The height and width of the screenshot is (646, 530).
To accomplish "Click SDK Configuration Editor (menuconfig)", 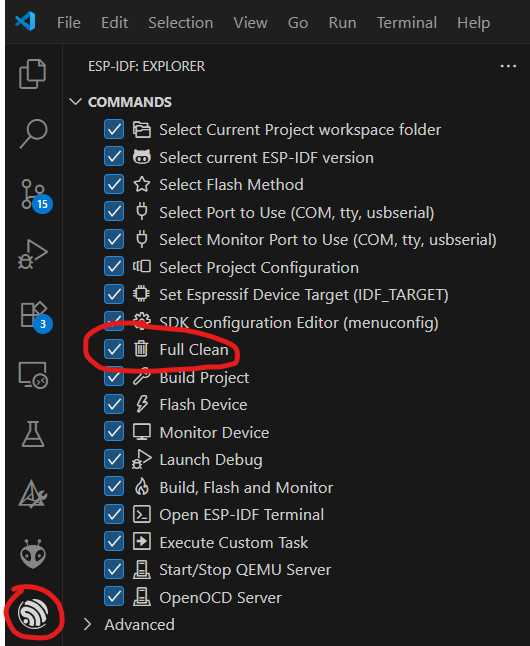I will coord(299,323).
